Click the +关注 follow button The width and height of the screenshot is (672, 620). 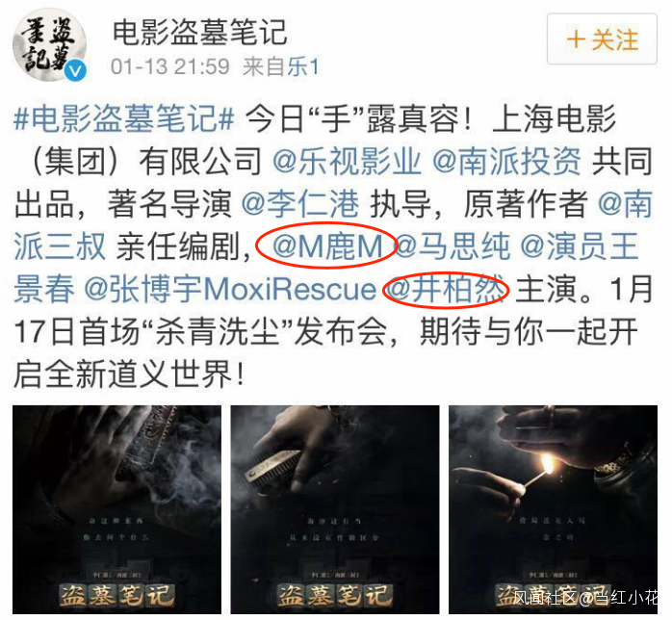602,39
